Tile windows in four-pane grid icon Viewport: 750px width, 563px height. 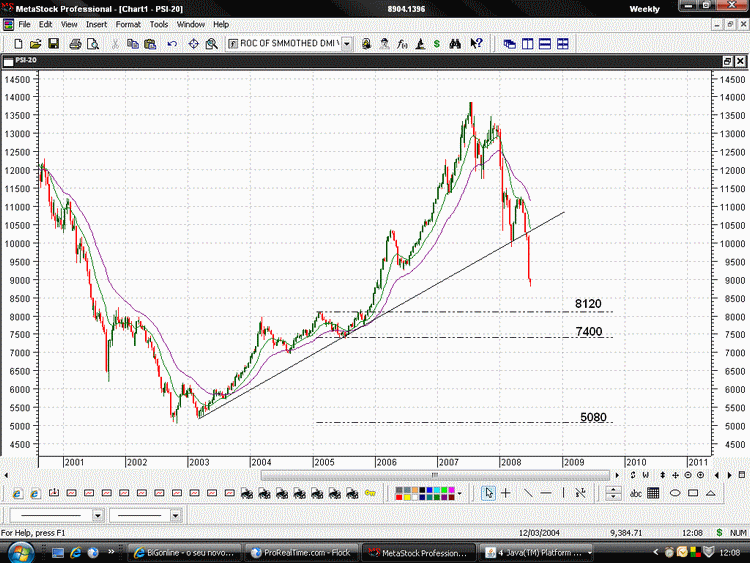[563, 44]
